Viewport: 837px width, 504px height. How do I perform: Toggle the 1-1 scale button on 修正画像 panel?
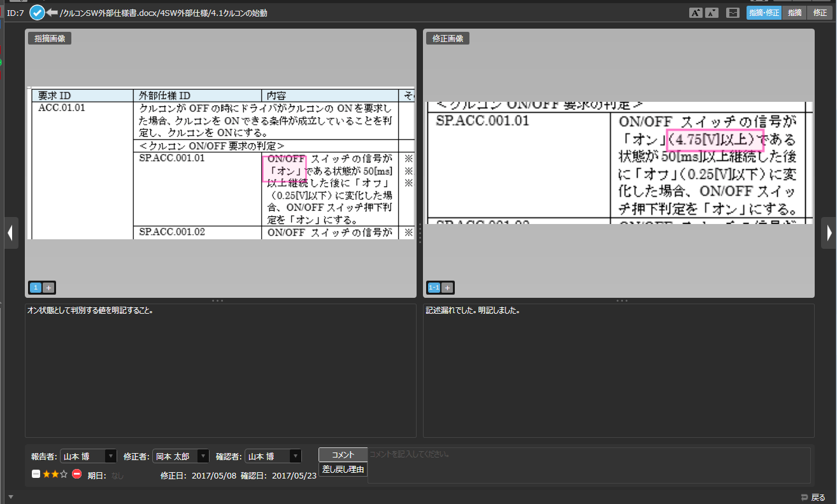point(433,287)
